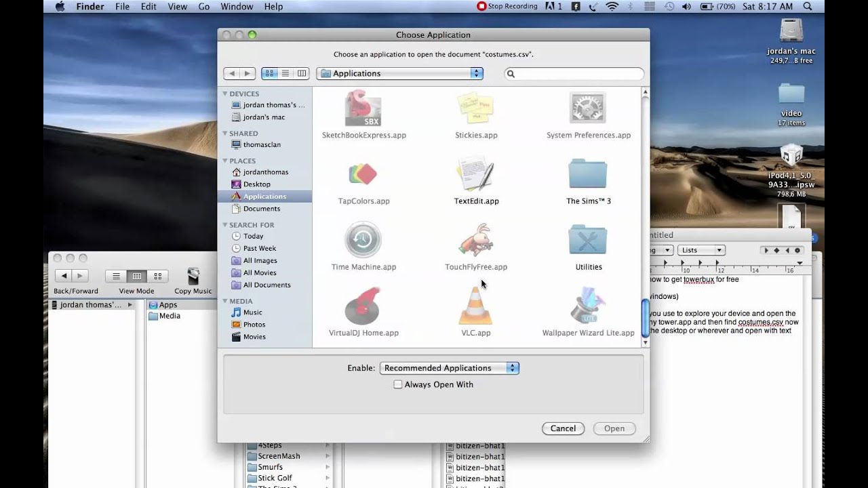The image size is (868, 488).
Task: Collapse the DEVICES sidebar section
Action: pos(225,94)
